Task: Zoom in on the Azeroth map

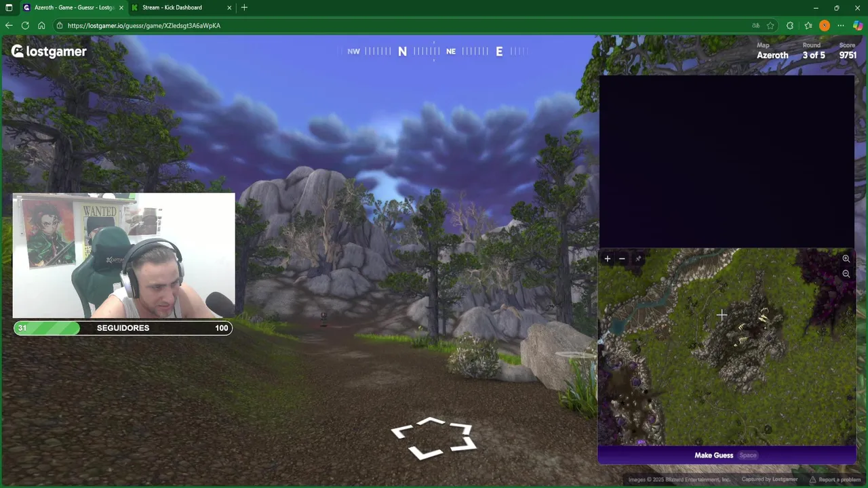Action: (846, 259)
